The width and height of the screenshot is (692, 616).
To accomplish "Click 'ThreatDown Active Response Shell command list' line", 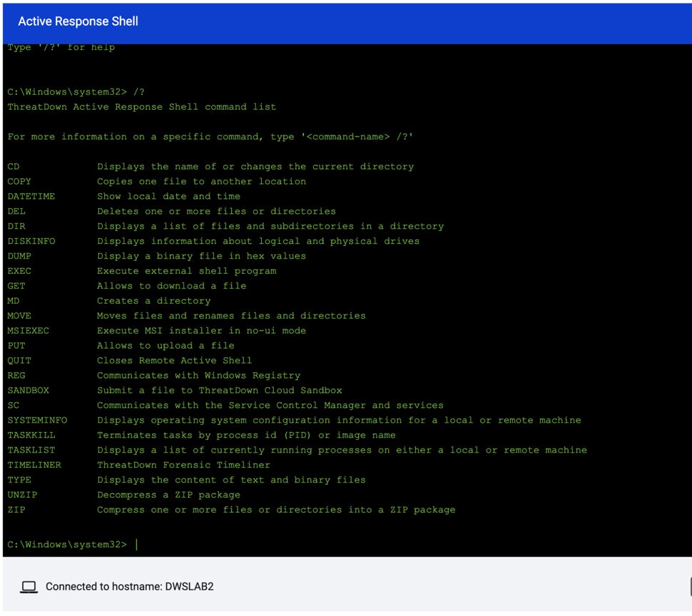I will (142, 107).
